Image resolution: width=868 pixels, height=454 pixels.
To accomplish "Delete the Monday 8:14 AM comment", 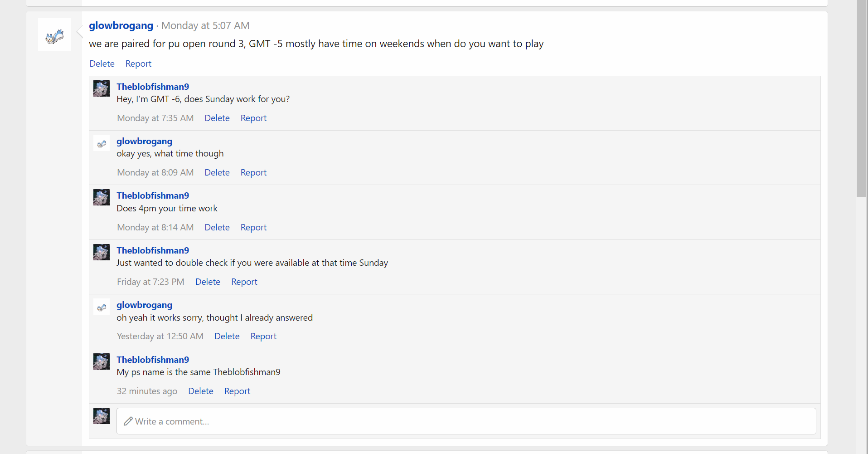I will [217, 228].
